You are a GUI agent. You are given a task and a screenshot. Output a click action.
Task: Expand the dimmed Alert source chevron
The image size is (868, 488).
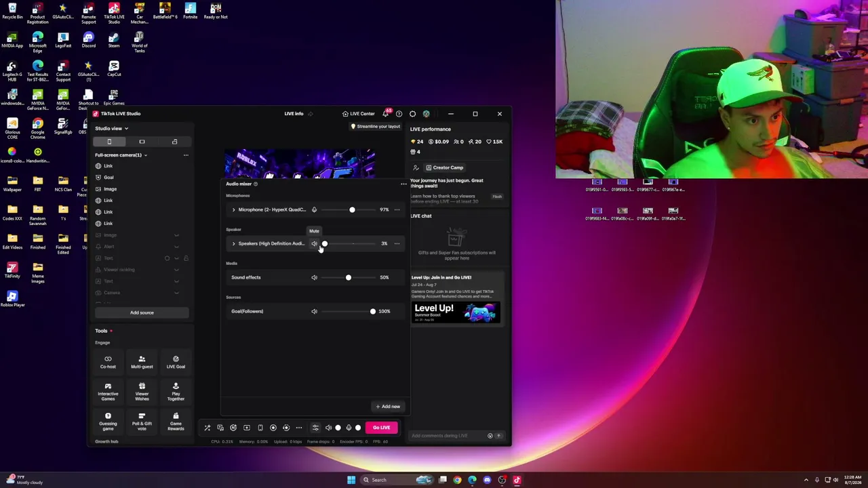(x=176, y=247)
